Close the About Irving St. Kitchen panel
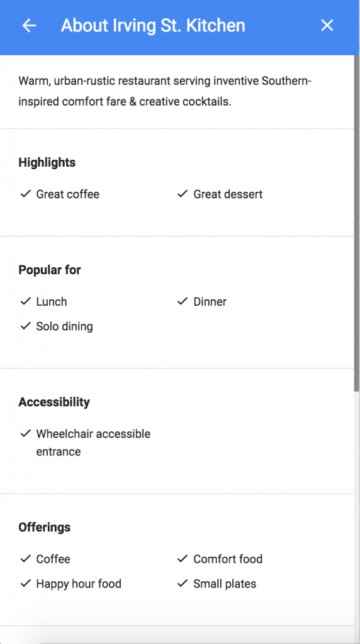This screenshot has height=644, width=360. 327,26
